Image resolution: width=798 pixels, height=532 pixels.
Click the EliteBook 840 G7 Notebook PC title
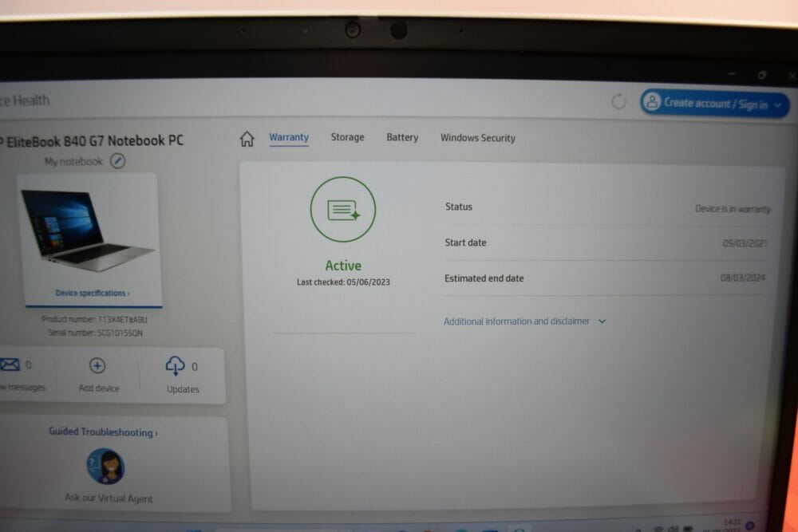click(92, 140)
